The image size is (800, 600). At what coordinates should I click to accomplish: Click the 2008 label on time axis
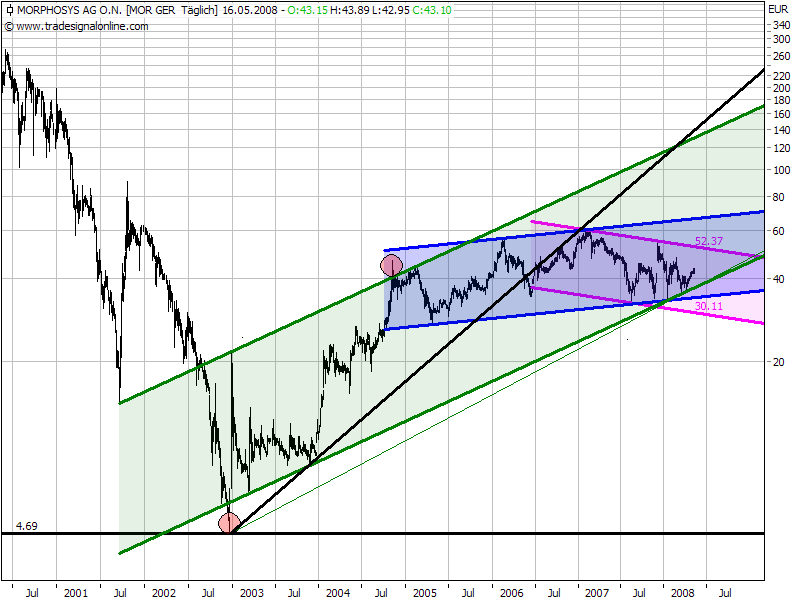(683, 593)
